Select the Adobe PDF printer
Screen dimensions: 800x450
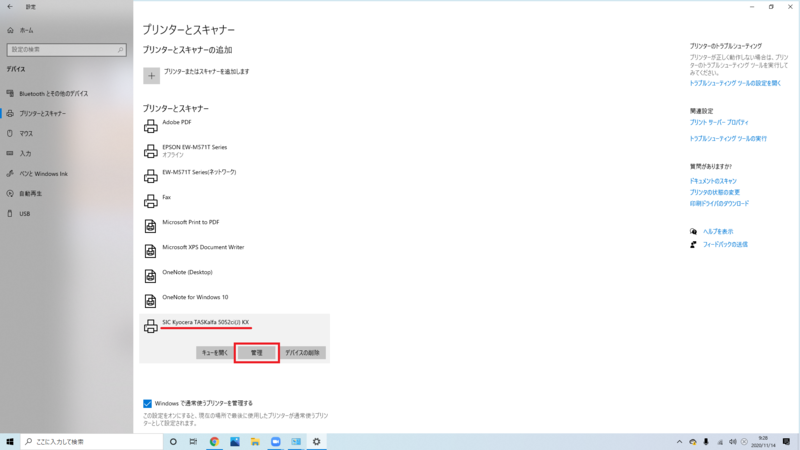(x=177, y=122)
